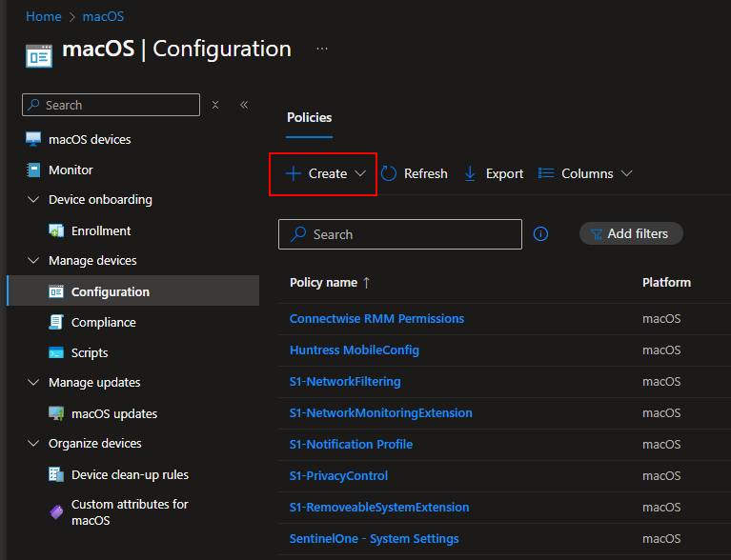Click the Device clean-up rules icon
731x560 pixels.
(x=56, y=475)
